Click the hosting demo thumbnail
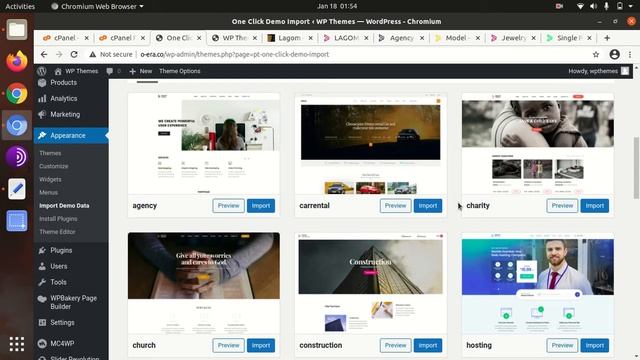The height and width of the screenshot is (360, 640). (x=538, y=283)
